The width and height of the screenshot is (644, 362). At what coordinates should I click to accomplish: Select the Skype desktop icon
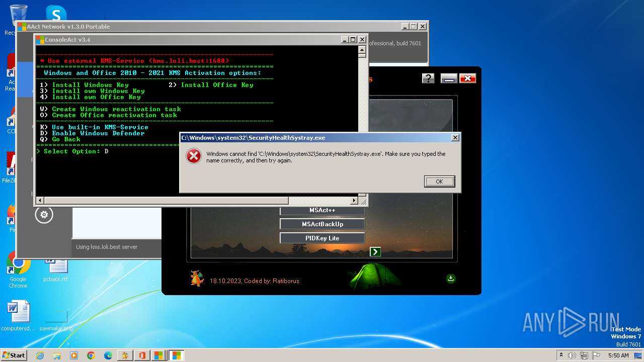point(56,13)
